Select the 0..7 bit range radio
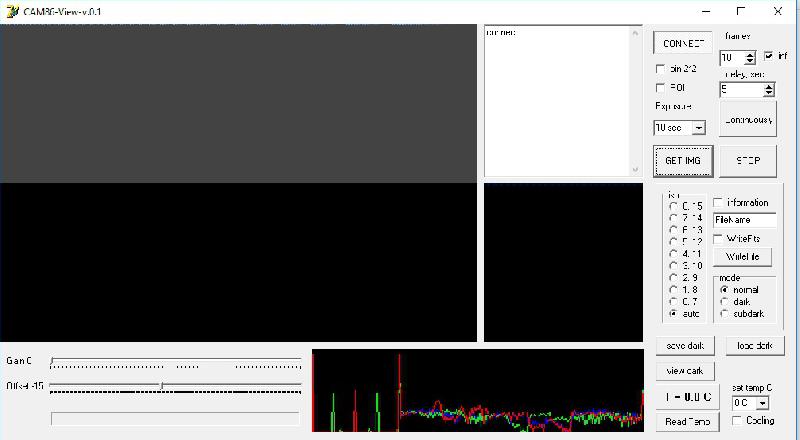 [673, 302]
